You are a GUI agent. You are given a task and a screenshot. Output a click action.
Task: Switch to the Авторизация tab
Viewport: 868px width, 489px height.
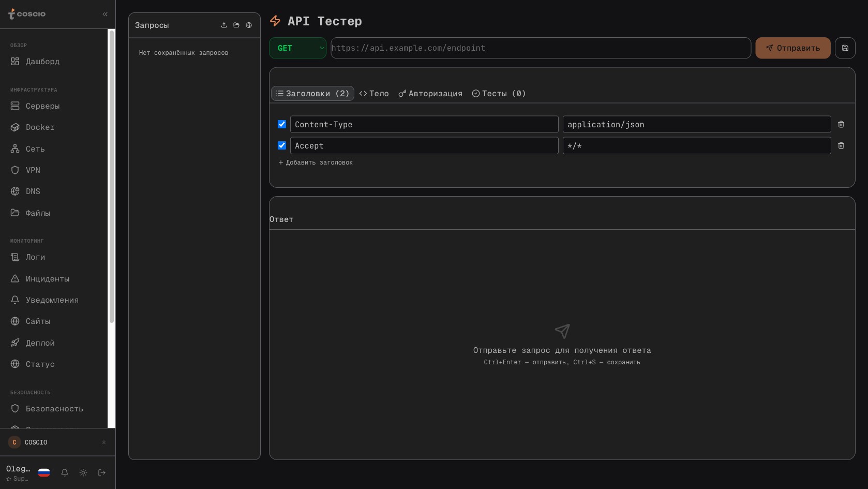coord(430,94)
